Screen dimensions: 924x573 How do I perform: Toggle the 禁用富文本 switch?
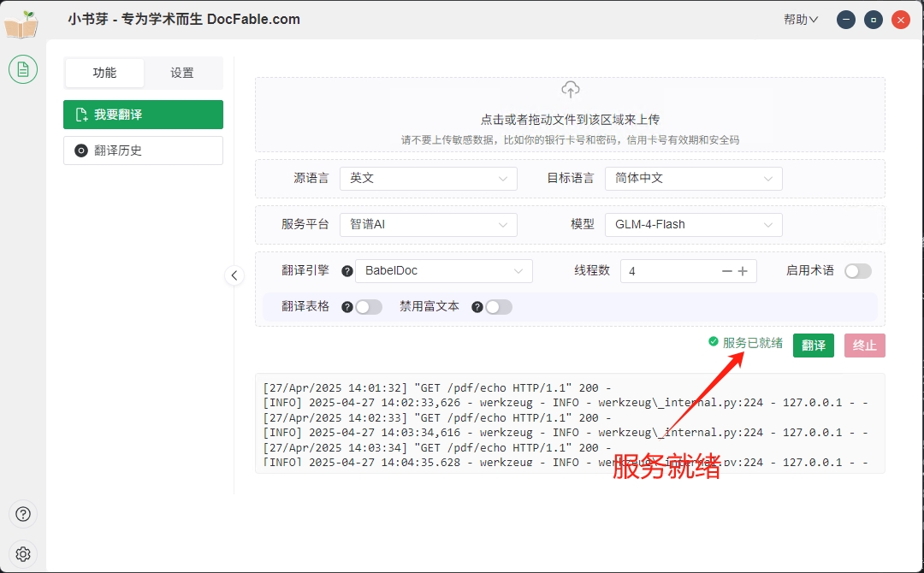point(499,306)
